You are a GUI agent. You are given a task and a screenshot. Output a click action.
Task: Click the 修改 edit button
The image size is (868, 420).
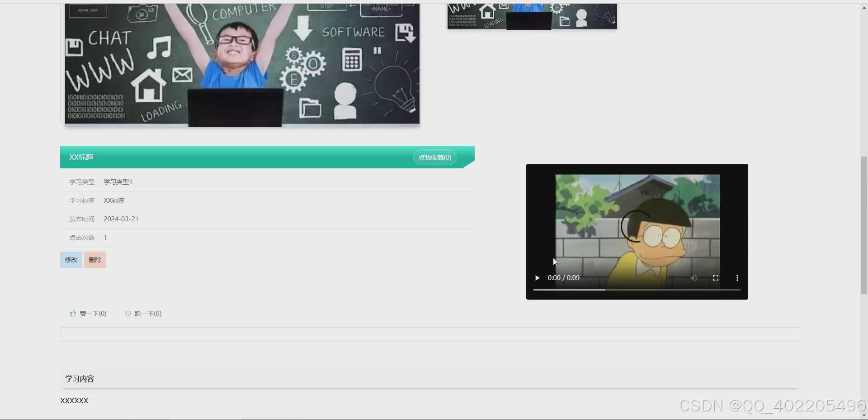[x=71, y=260]
